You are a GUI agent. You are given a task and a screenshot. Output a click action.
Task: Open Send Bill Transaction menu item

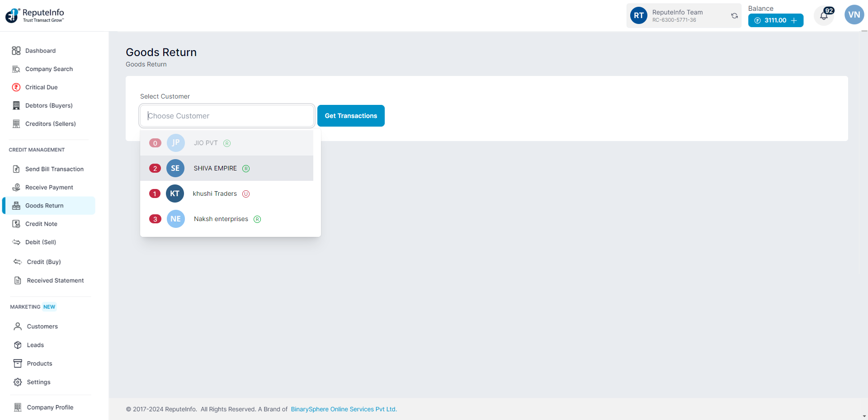[x=54, y=169]
